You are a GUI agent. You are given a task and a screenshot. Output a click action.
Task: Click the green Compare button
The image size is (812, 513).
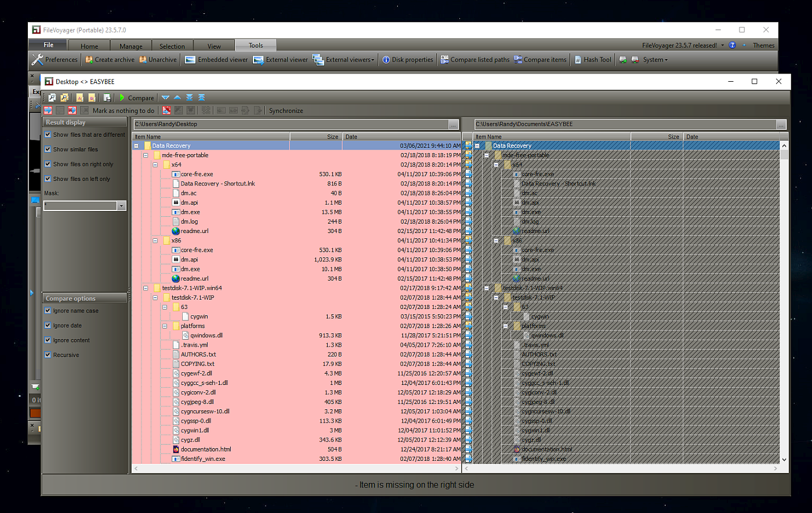point(137,97)
